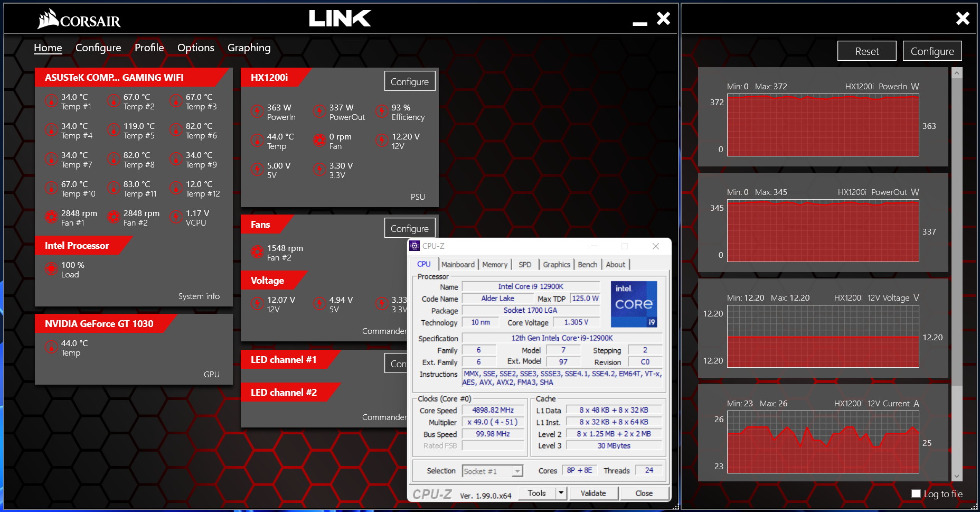
Task: Click Configure in the Fans panel
Action: point(410,228)
